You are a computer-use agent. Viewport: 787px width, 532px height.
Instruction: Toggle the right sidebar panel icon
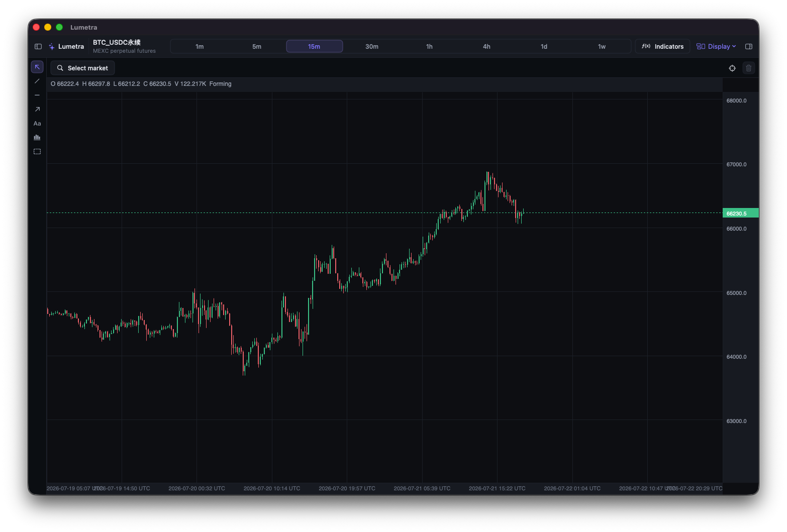[x=749, y=47]
